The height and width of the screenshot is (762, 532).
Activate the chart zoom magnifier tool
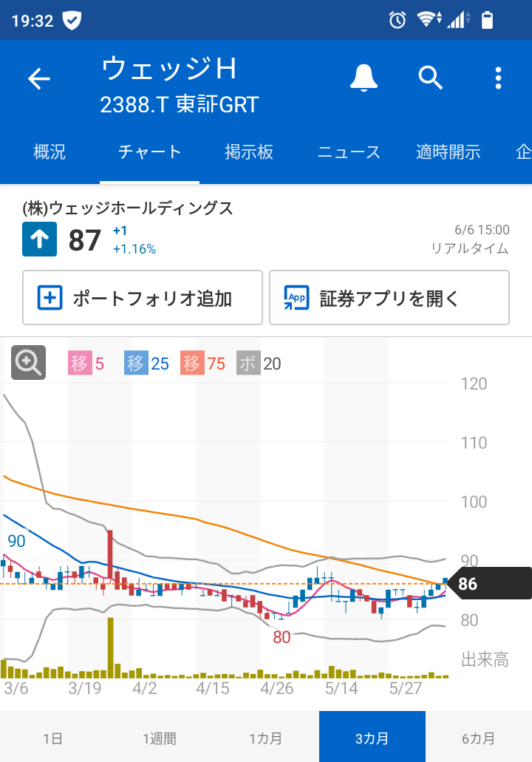tap(27, 362)
